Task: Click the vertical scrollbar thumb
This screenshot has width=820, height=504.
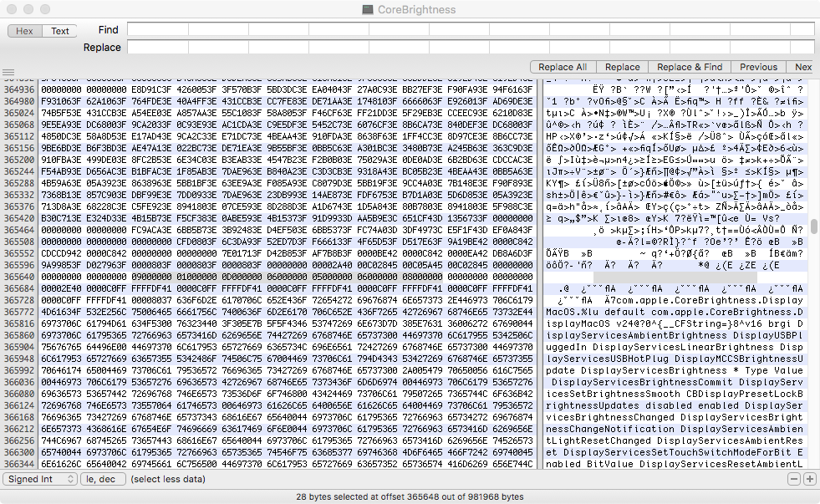Action: pos(813,227)
